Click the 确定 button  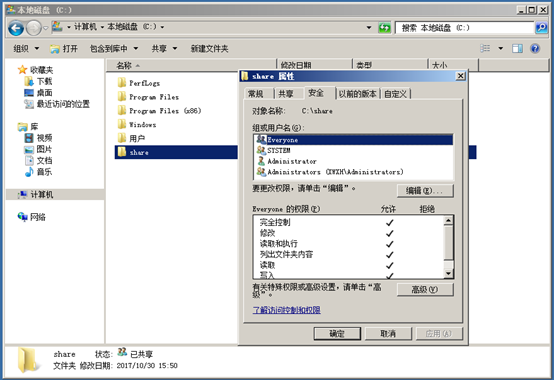point(337,333)
